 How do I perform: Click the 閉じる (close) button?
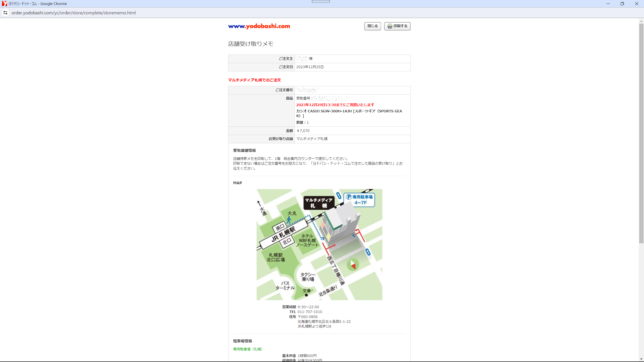click(x=373, y=26)
